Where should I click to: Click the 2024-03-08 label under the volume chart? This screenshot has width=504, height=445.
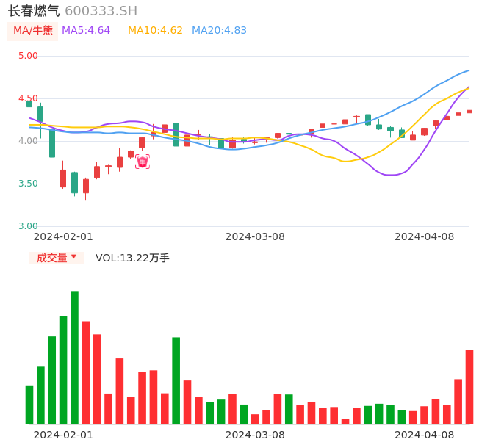click(255, 435)
